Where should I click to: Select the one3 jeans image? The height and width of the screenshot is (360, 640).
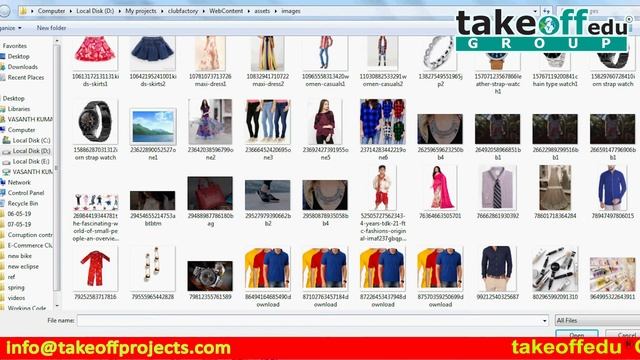point(268,121)
